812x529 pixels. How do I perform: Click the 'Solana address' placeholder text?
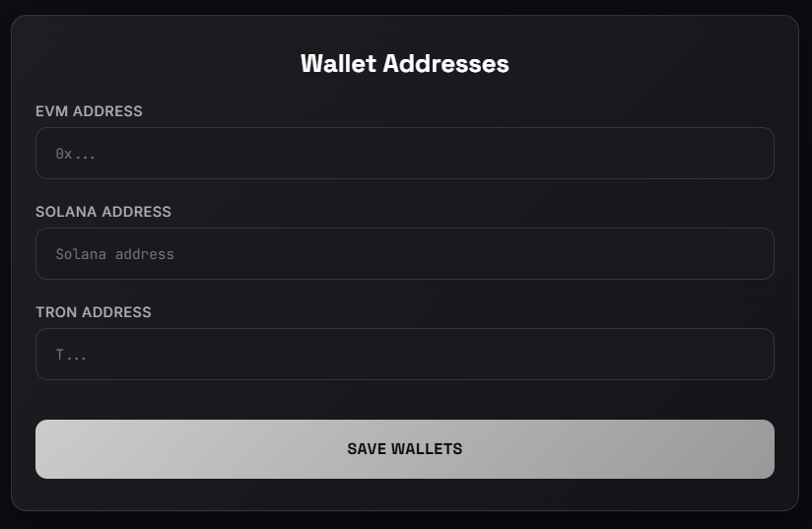click(x=114, y=254)
